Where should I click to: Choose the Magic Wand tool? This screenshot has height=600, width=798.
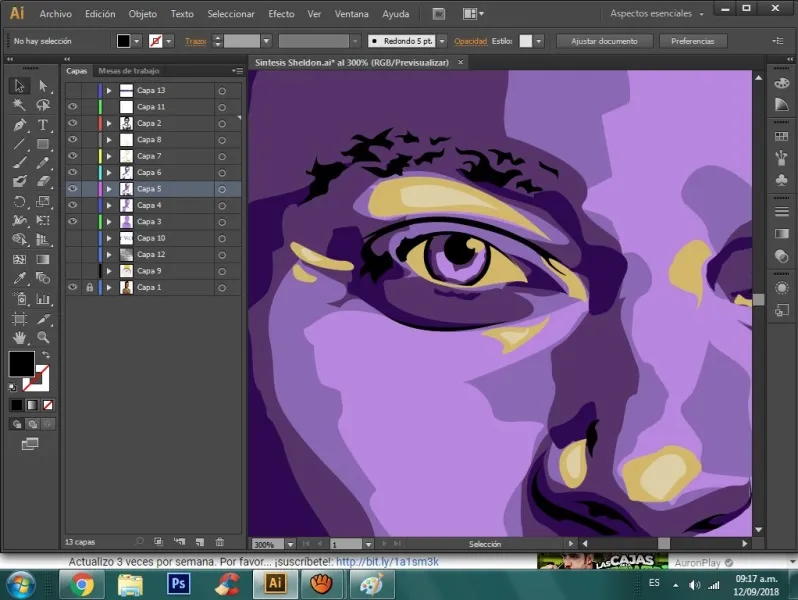click(19, 105)
